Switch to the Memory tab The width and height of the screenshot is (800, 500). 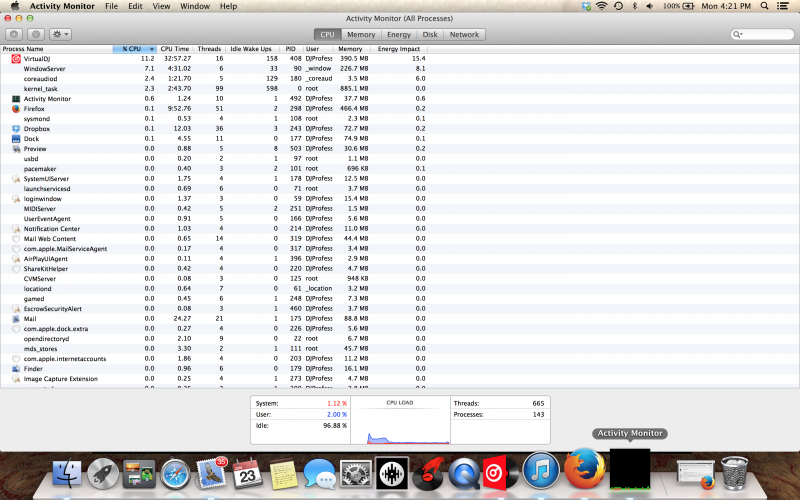(x=361, y=34)
